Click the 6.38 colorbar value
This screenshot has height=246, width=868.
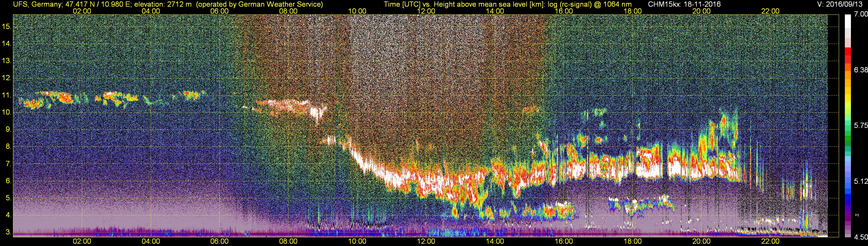pyautogui.click(x=861, y=70)
